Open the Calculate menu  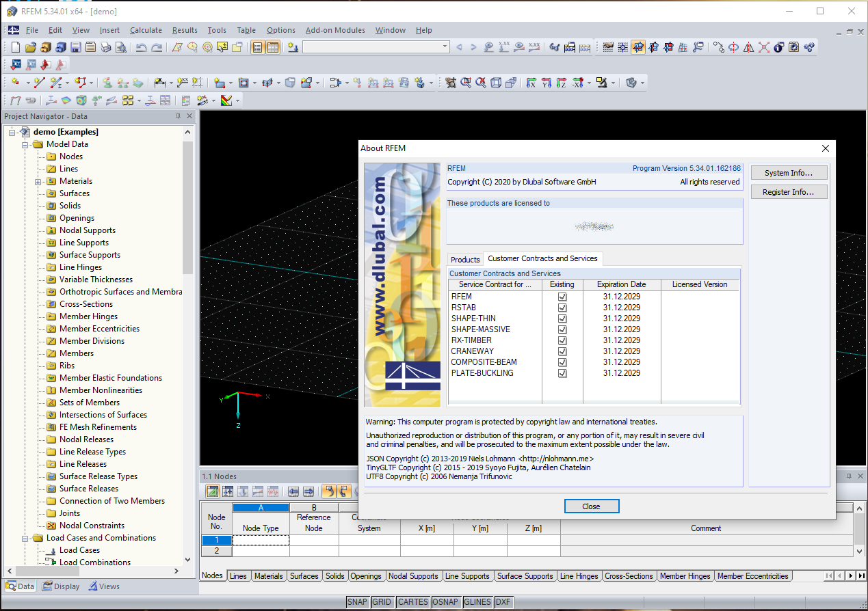146,30
